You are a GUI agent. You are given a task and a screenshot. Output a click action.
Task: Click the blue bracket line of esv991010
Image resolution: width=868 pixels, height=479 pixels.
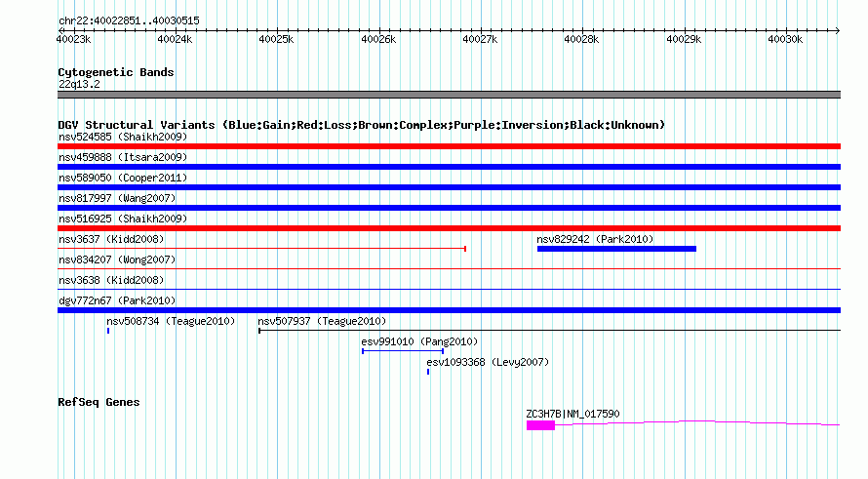(x=403, y=351)
